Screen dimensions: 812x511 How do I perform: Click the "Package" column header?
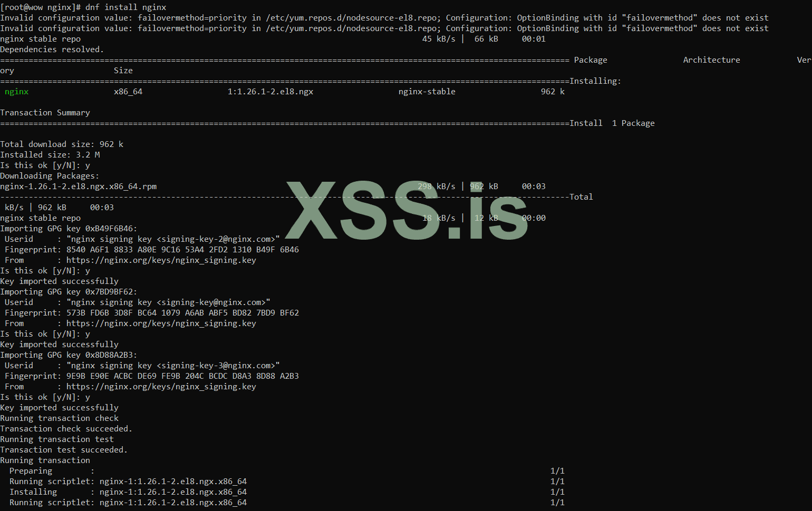(591, 60)
